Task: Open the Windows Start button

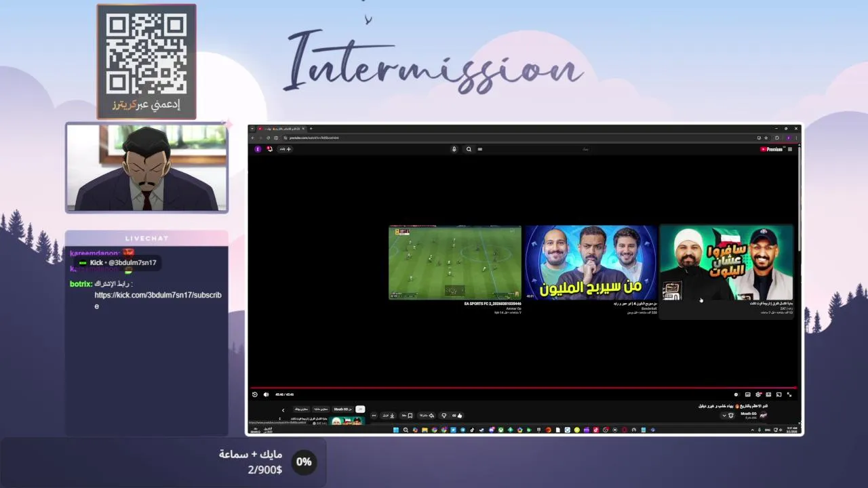Action: (396, 430)
